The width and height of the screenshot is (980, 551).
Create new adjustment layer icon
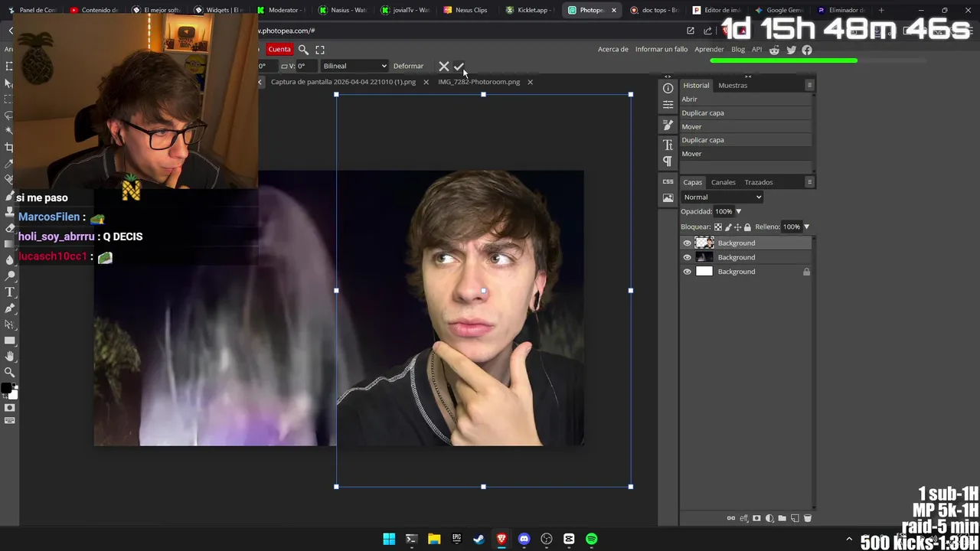coord(769,518)
